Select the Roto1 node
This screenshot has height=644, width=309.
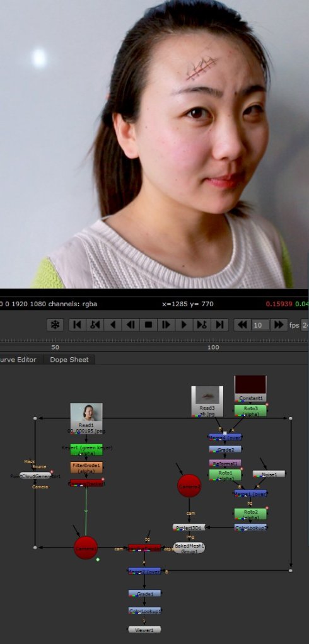point(225,475)
